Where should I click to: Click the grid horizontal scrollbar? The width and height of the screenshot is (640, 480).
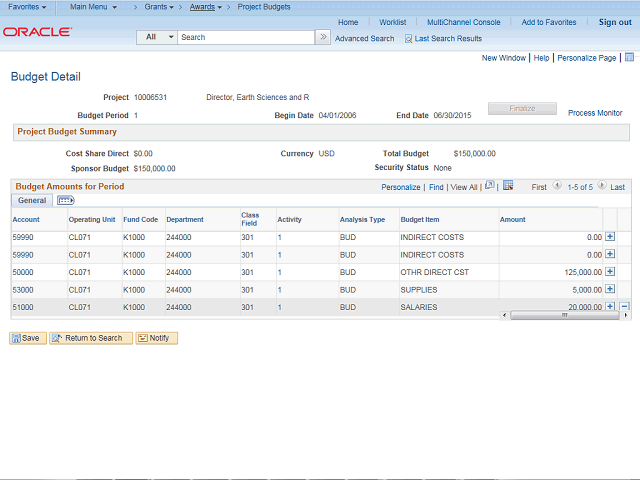pos(564,315)
